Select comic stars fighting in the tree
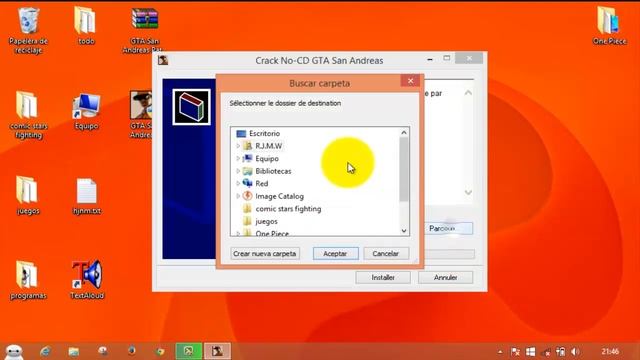Viewport: 640px width, 360px height. (x=288, y=209)
